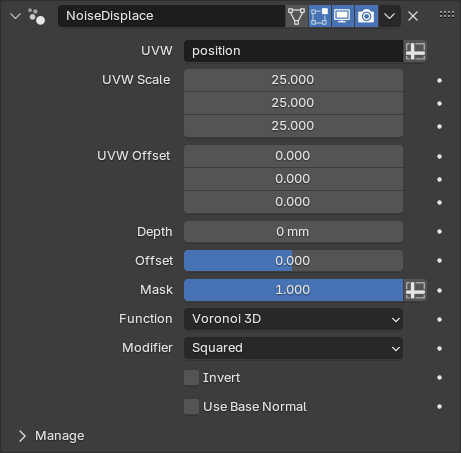Expand the Manage subpanel
The image size is (461, 453).
point(22,436)
